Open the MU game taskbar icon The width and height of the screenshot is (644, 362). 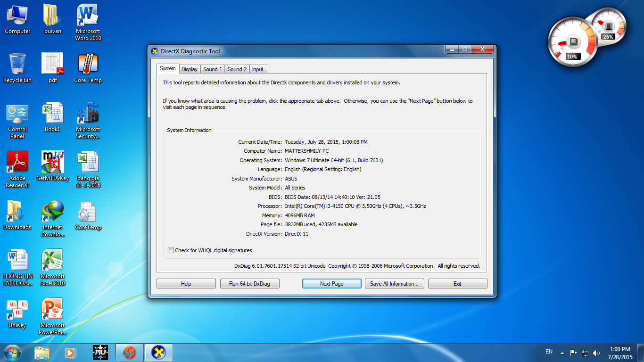coord(100,352)
